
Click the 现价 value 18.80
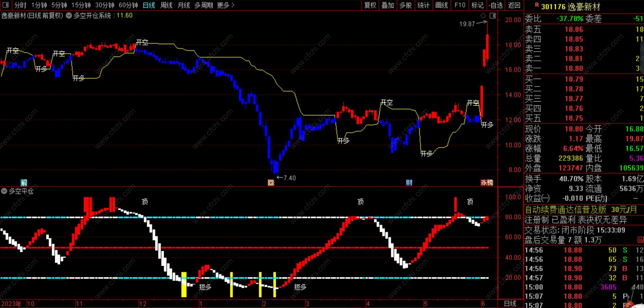pyautogui.click(x=574, y=129)
